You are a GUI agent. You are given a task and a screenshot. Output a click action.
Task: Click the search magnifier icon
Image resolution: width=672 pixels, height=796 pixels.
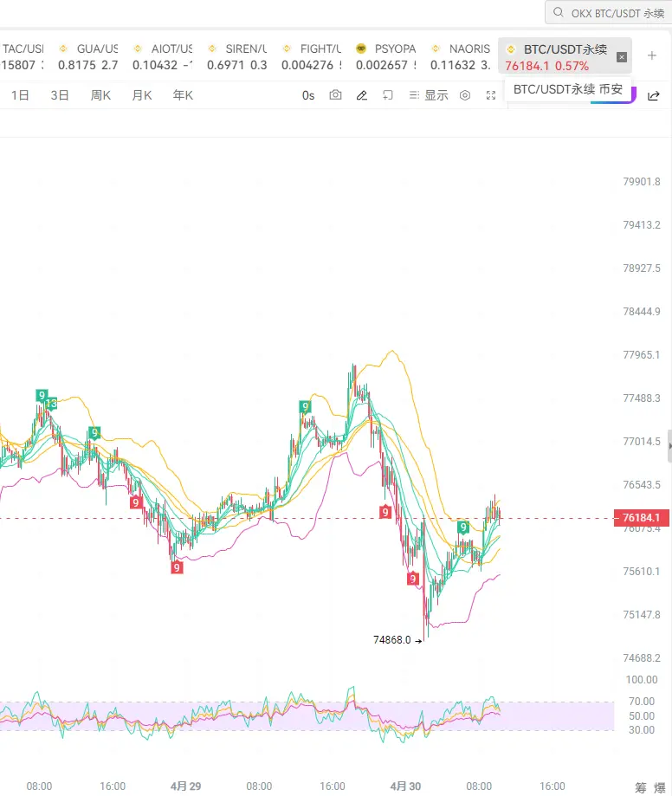pos(559,12)
